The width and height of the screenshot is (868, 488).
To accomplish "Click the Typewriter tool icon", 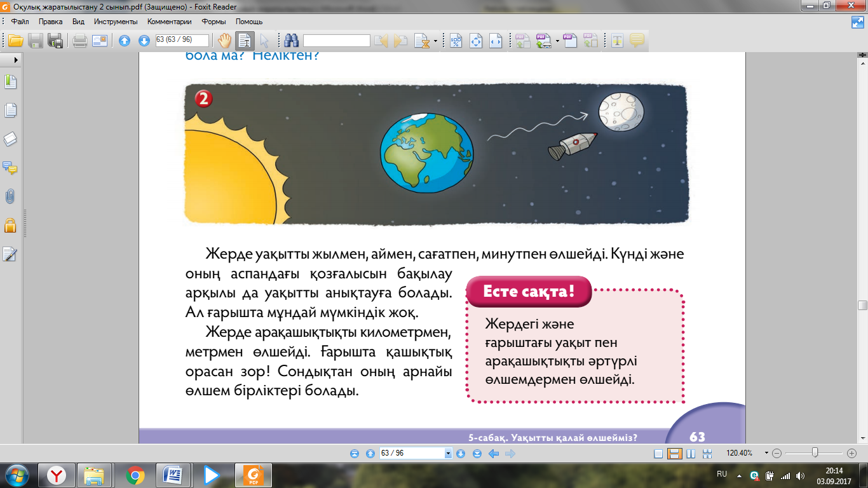I will pos(617,41).
